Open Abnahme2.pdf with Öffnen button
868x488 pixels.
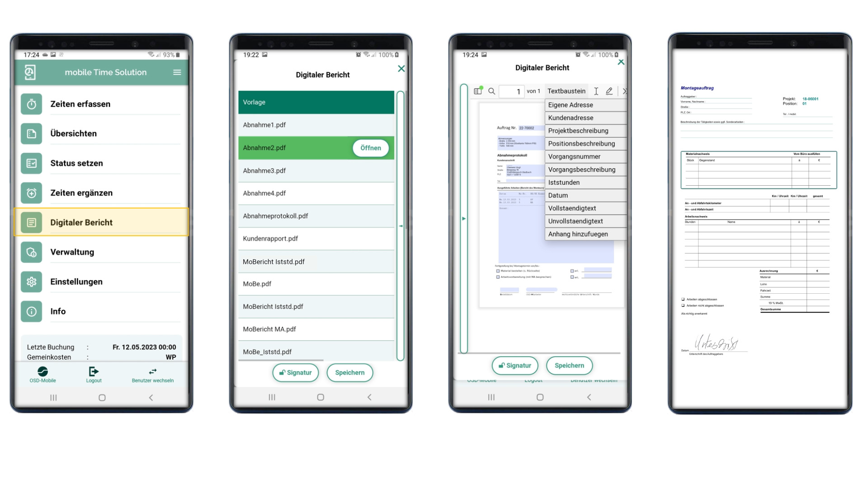coord(370,147)
